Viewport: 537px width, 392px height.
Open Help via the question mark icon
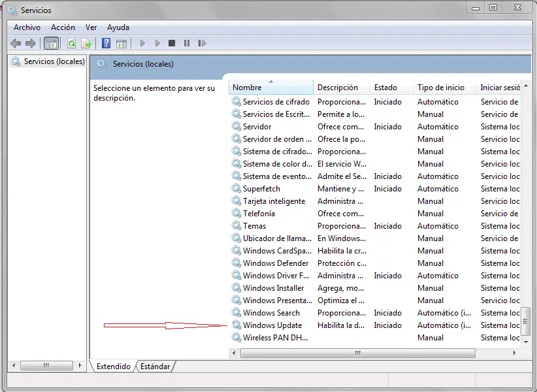(x=106, y=43)
